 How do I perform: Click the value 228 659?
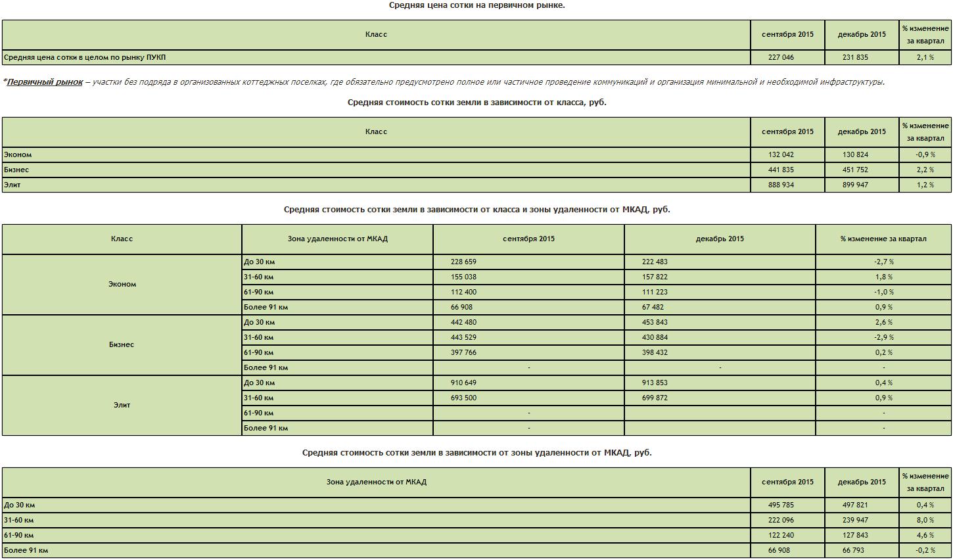point(463,262)
